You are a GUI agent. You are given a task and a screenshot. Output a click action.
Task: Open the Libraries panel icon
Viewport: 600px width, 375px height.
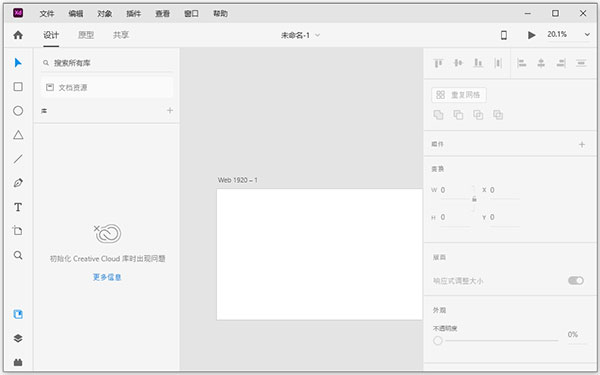coord(18,314)
